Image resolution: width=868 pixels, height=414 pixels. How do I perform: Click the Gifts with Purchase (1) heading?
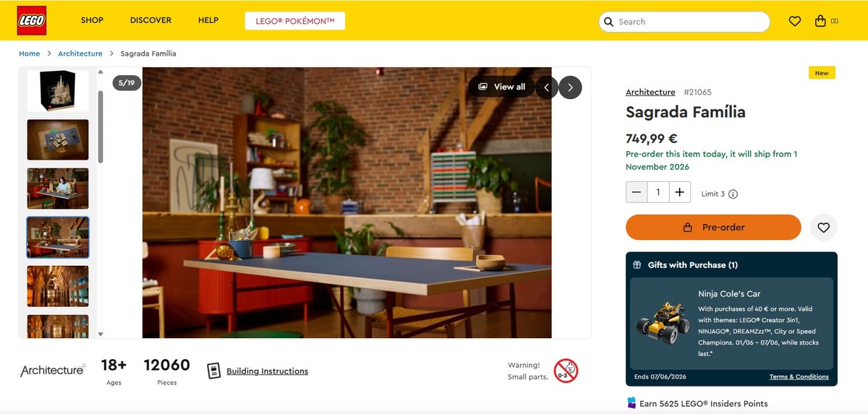(x=693, y=265)
